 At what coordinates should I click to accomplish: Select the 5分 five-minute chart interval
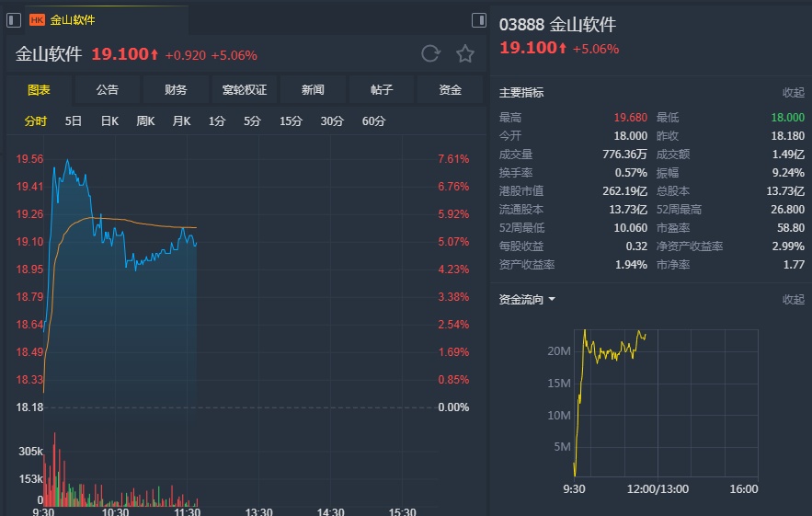click(x=252, y=120)
